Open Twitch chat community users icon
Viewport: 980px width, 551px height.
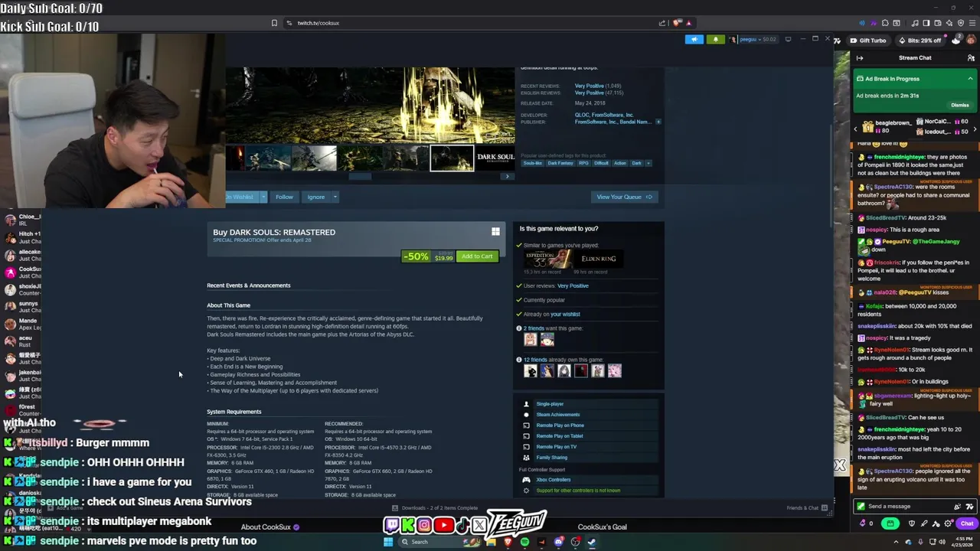coord(971,58)
